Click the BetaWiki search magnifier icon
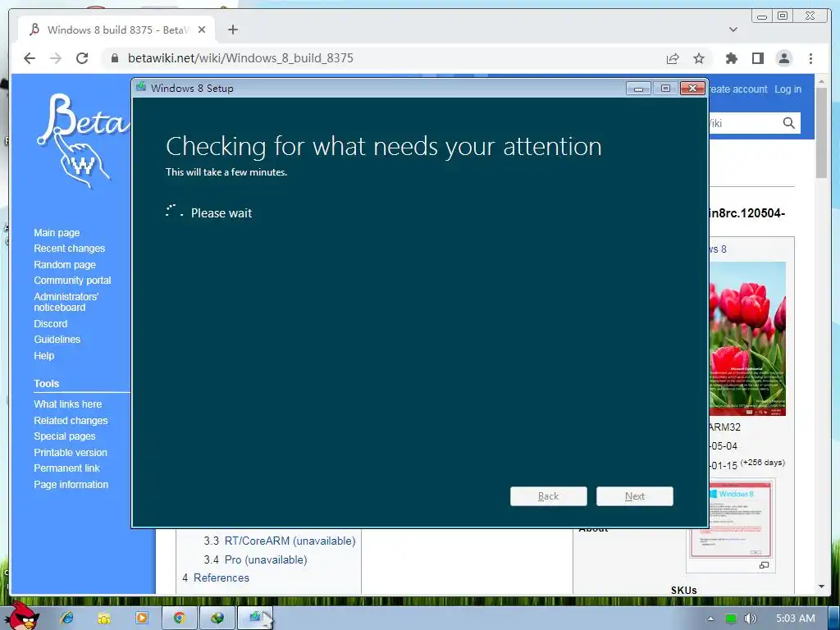The width and height of the screenshot is (840, 630). pos(788,123)
